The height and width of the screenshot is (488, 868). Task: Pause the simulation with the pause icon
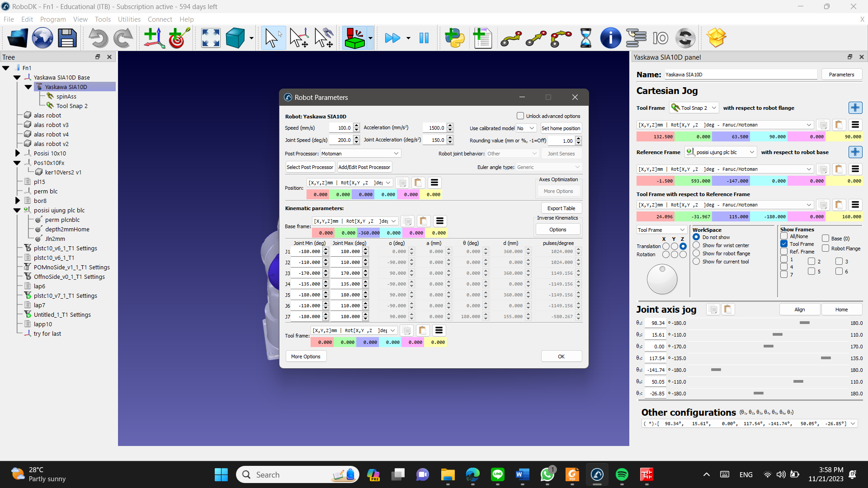pyautogui.click(x=424, y=38)
